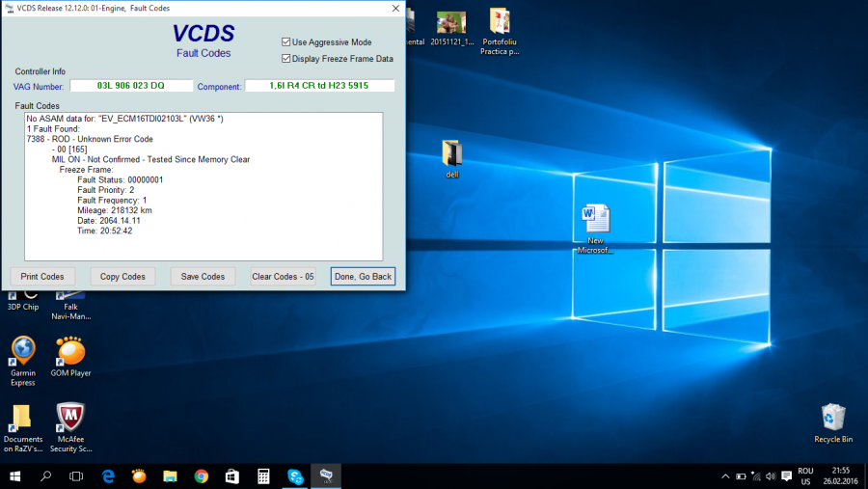Uncheck Display Freeze Frame Data
The width and height of the screenshot is (868, 489).
(286, 59)
